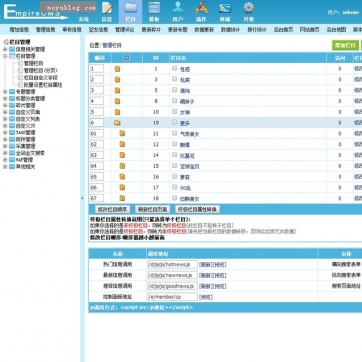
Task: Click the sub-column file icon for ID 17
Action: pyautogui.click(x=122, y=187)
